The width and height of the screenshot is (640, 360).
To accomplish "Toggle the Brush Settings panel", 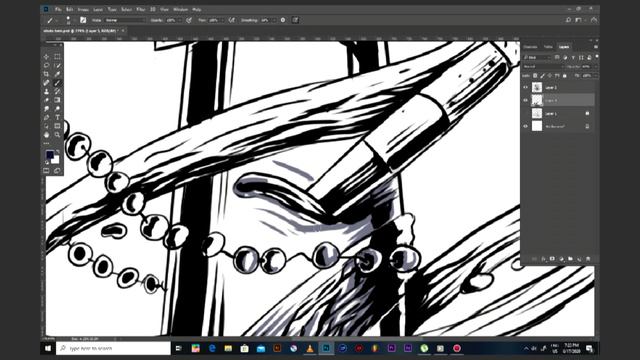I will (x=83, y=20).
